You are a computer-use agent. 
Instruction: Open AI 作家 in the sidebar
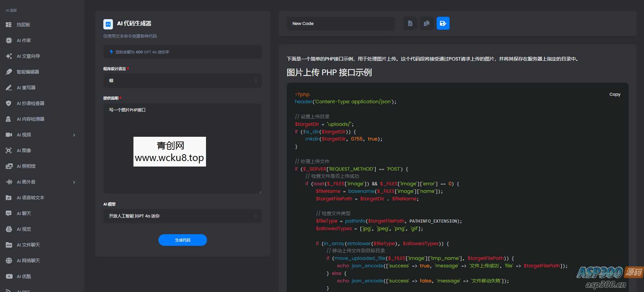[x=24, y=40]
